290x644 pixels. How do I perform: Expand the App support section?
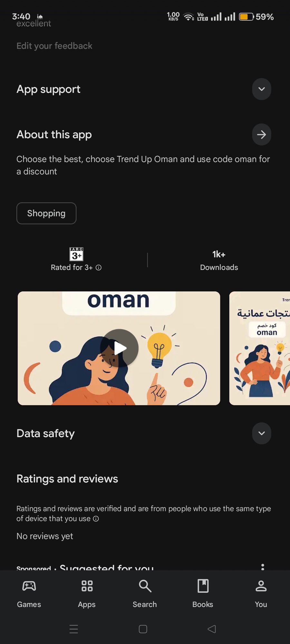point(261,89)
